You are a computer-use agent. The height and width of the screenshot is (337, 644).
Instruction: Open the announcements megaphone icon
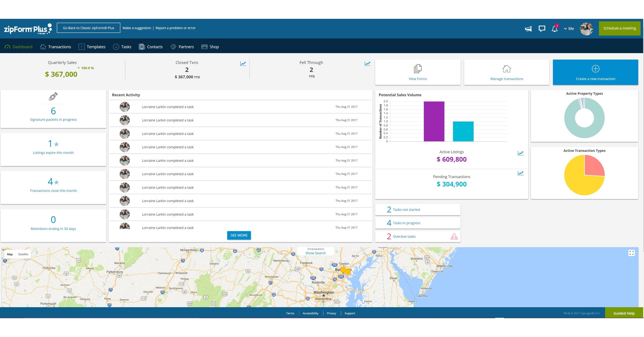[528, 28]
